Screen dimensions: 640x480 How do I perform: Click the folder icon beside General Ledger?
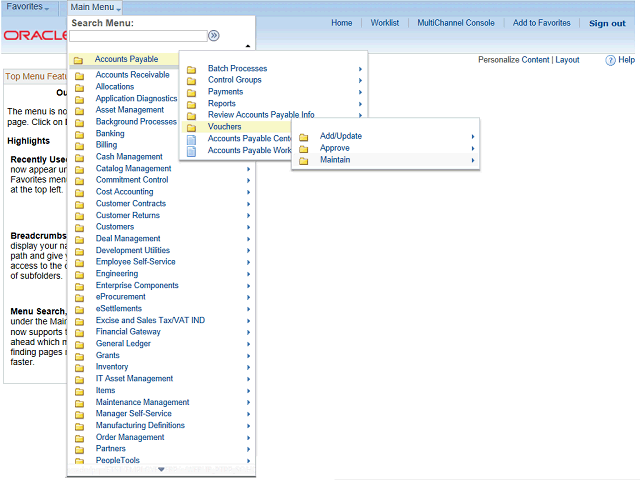point(80,344)
